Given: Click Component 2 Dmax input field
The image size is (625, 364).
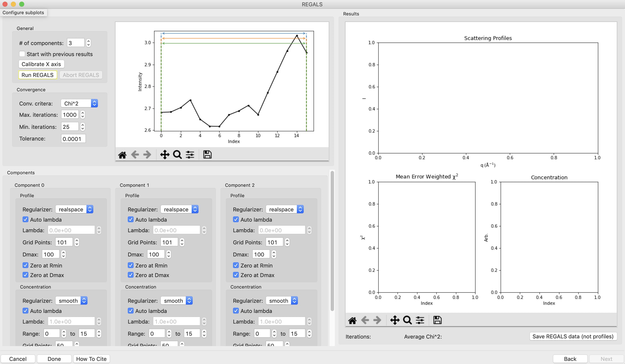Looking at the screenshot, I should click(x=261, y=255).
